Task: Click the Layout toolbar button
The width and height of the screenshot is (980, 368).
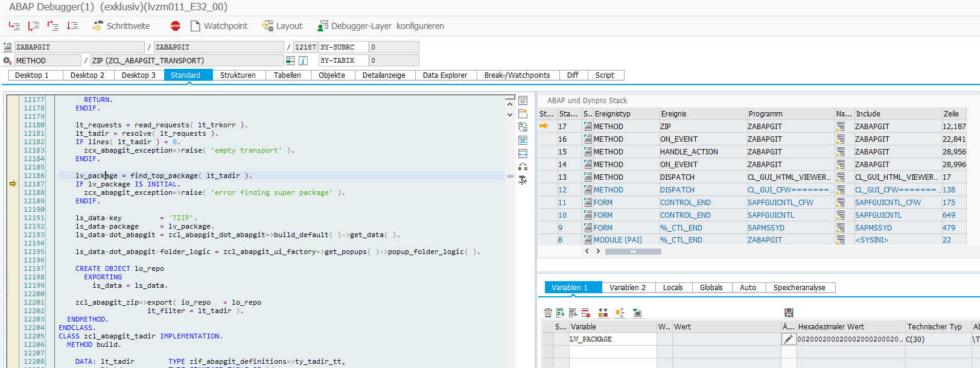Action: (282, 26)
